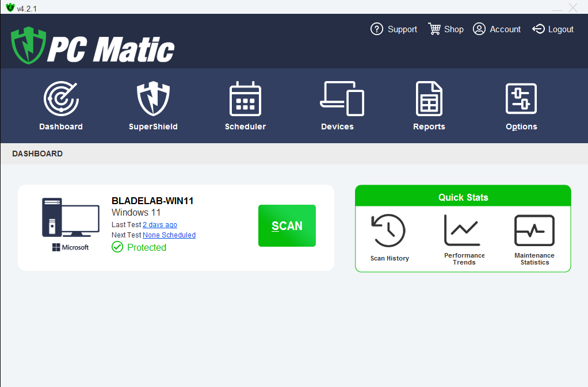Screen dimensions: 588x387
Task: Open the Reports section
Action: [x=429, y=106]
